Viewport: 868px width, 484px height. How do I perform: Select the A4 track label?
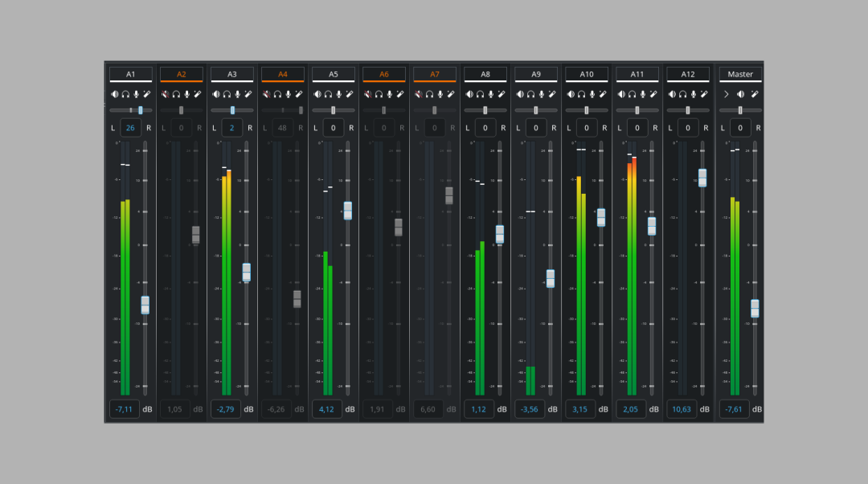coord(283,74)
